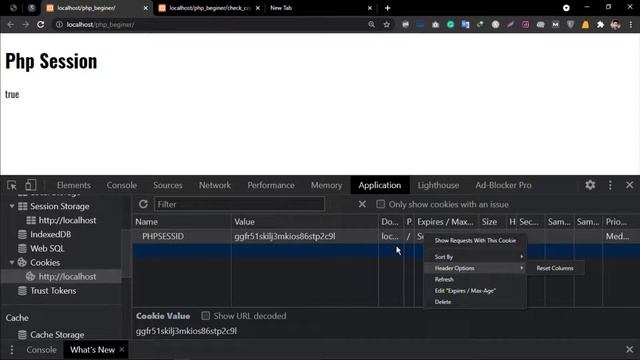
Task: Activate the DevTools inspect element tool
Action: [x=12, y=185]
